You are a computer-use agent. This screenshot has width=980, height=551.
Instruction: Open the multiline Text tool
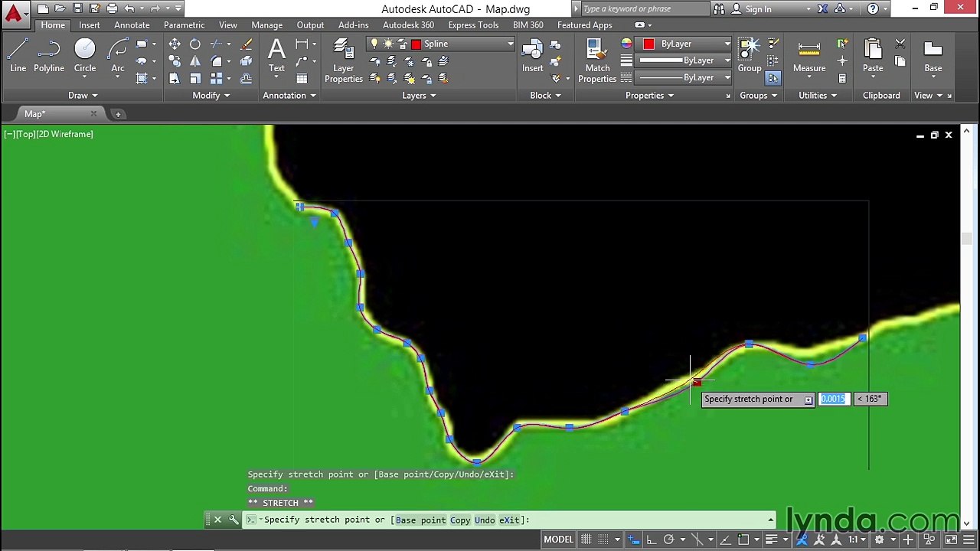pos(276,57)
